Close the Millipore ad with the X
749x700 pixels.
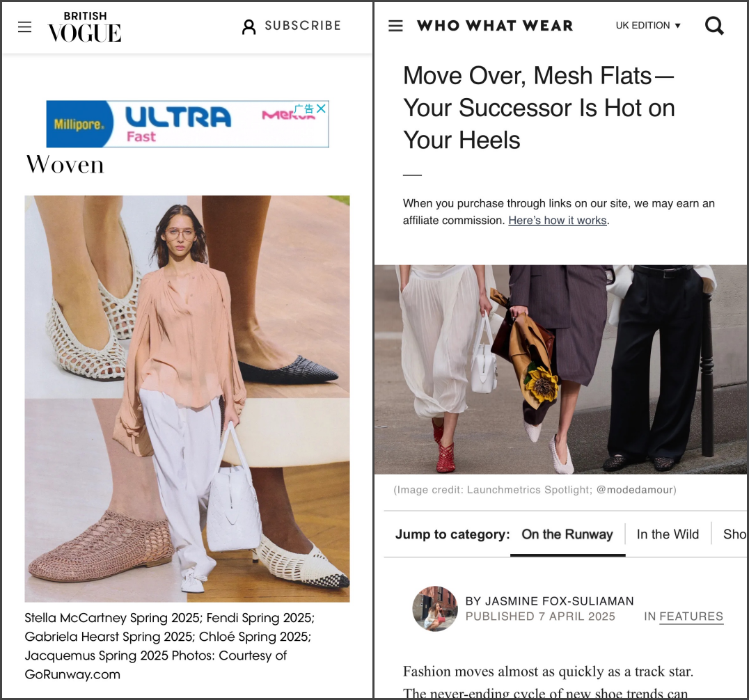coord(322,109)
